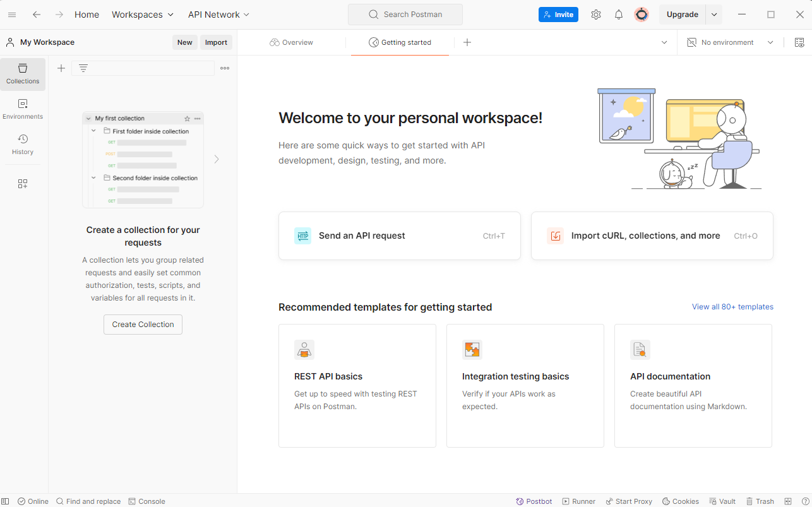The width and height of the screenshot is (812, 507).
Task: Click the Import button
Action: coord(216,42)
